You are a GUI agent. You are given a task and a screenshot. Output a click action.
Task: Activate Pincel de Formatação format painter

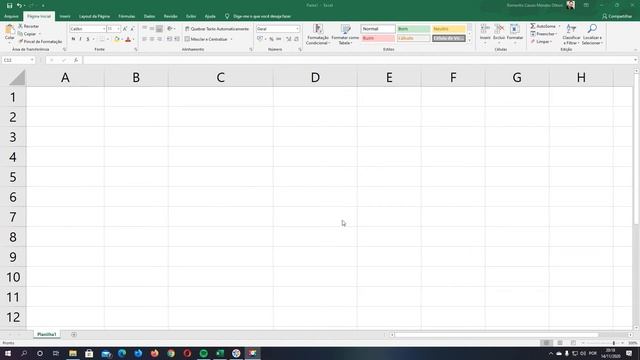[x=40, y=42]
